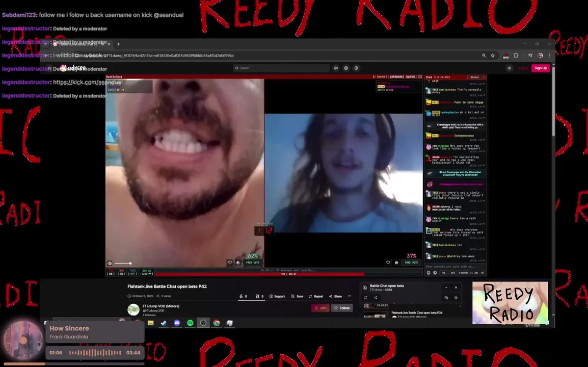This screenshot has height=367, width=588.
Task: Open the browser media control icon
Action: (x=530, y=56)
